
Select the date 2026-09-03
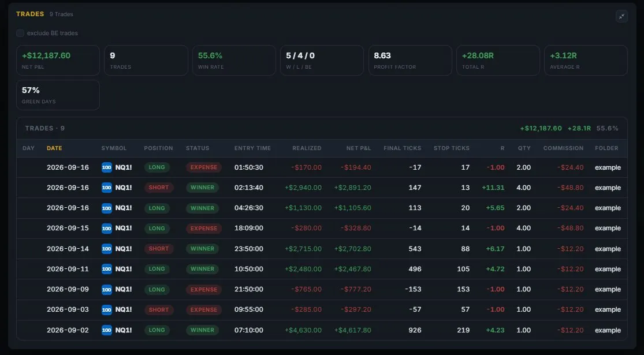68,309
